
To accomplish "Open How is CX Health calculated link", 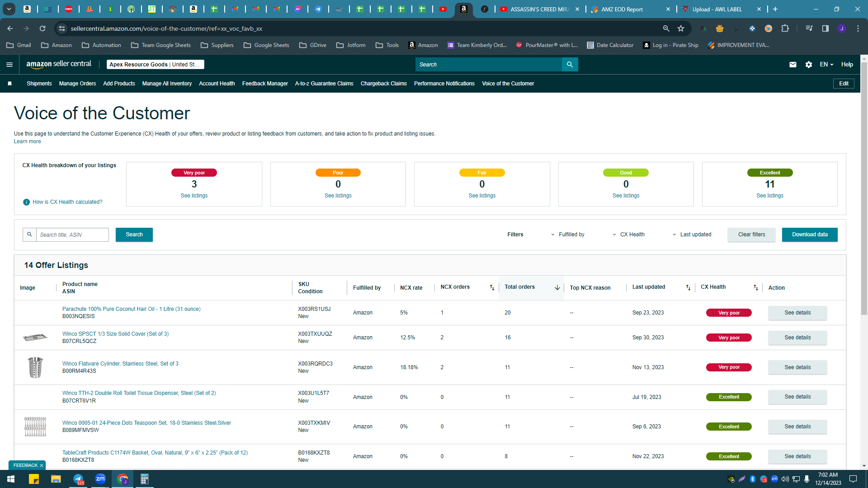I will click(67, 202).
